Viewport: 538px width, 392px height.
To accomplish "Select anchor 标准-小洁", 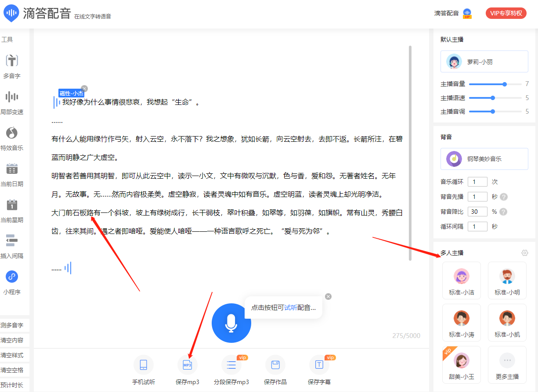I will tap(462, 281).
